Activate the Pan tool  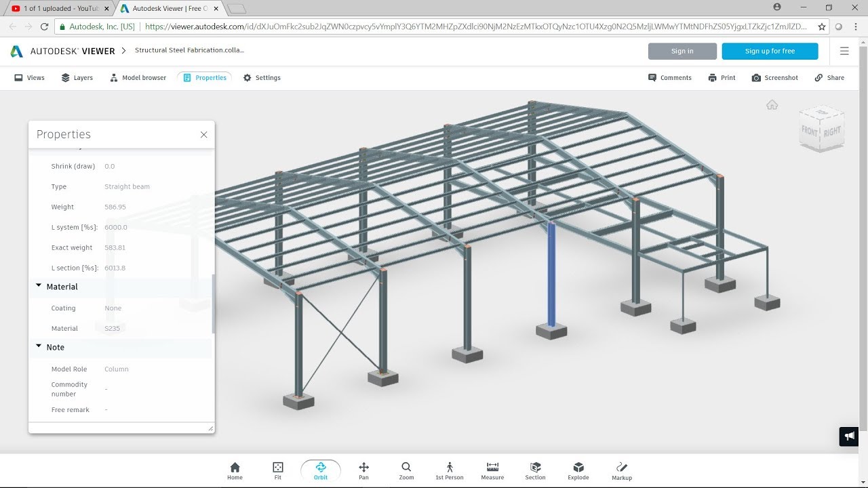point(363,469)
